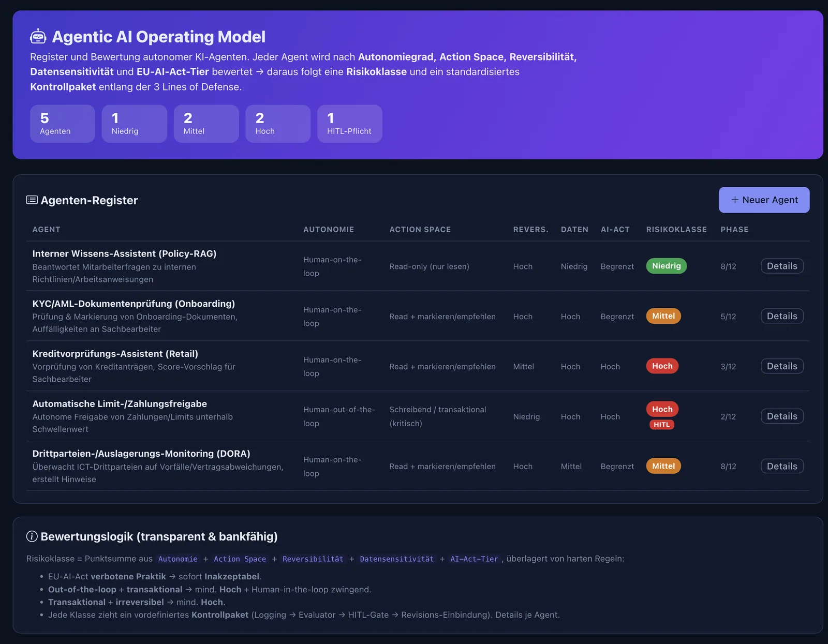Click the Autonomie code tag
The image size is (828, 644).
(x=178, y=559)
